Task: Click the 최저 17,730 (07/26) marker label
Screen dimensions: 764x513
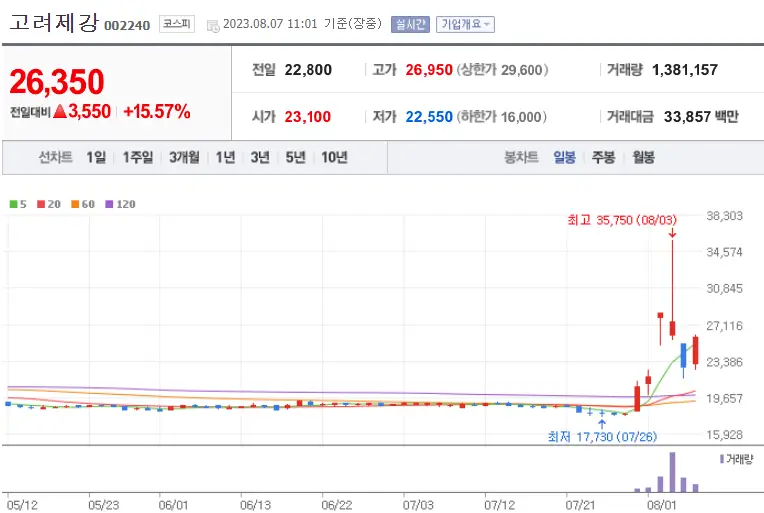Action: [x=602, y=437]
